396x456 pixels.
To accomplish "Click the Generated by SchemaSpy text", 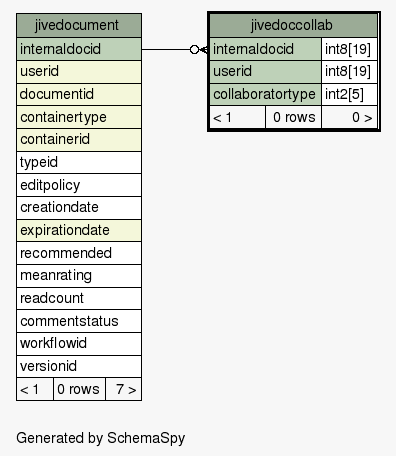I will click(101, 438).
